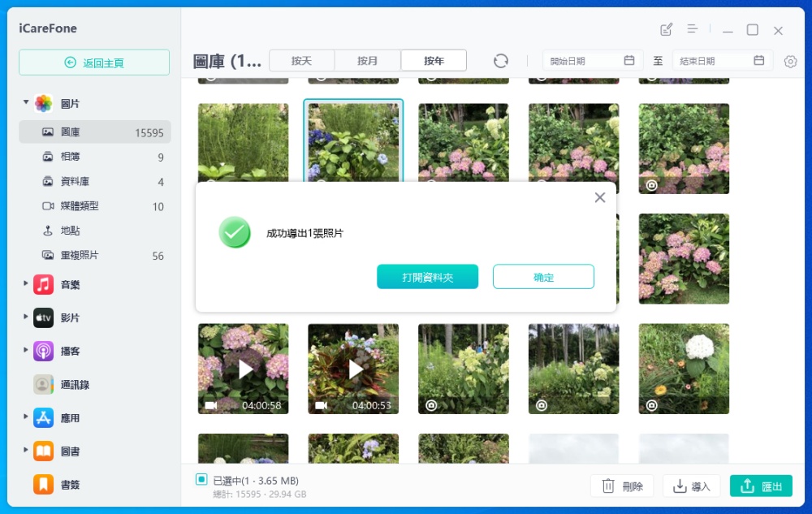
Task: Refresh the photo library
Action: 500,61
